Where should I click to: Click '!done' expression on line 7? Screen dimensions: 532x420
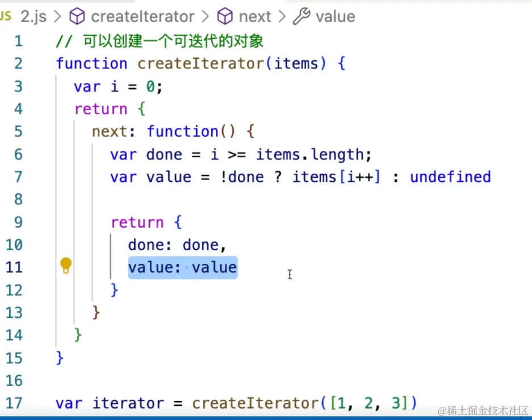241,177
